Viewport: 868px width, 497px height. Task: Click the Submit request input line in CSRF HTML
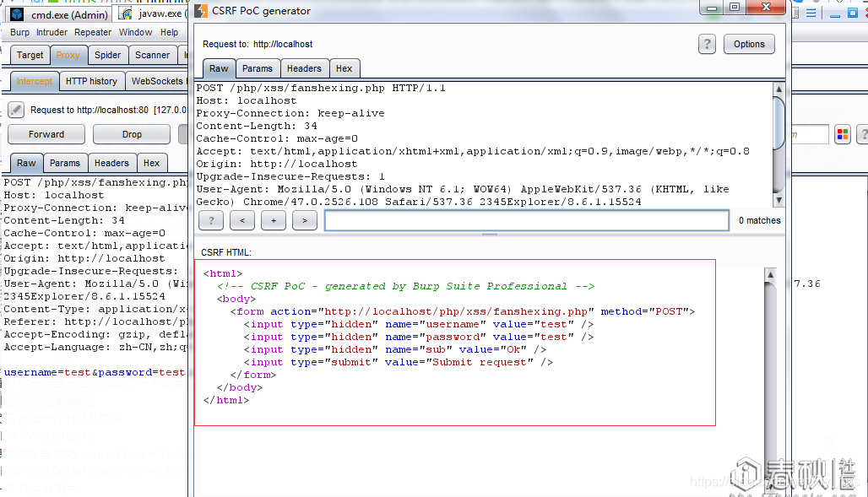tap(399, 363)
